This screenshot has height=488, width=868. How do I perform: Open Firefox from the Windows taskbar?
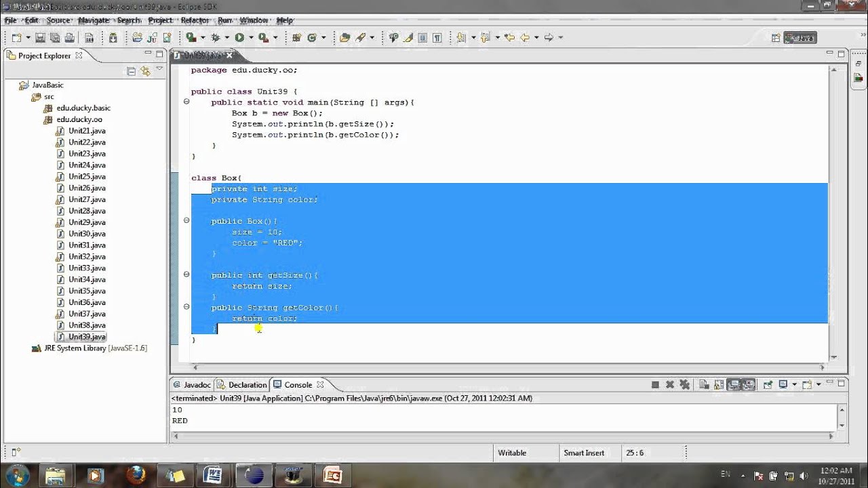(136, 475)
